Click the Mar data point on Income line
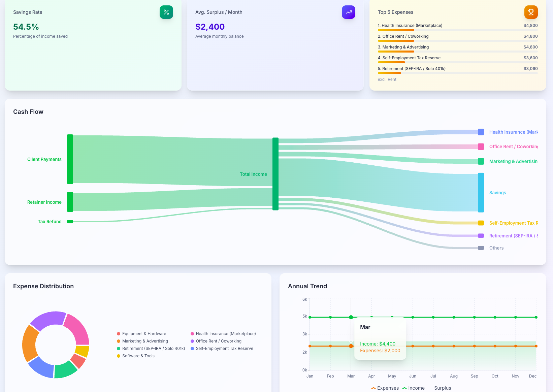 click(351, 317)
